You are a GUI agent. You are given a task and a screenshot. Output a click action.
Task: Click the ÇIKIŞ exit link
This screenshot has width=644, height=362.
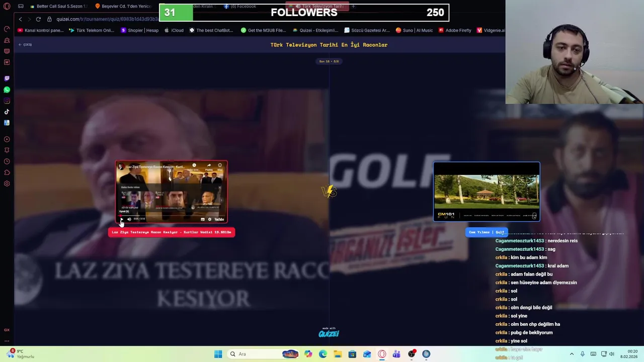(25, 45)
